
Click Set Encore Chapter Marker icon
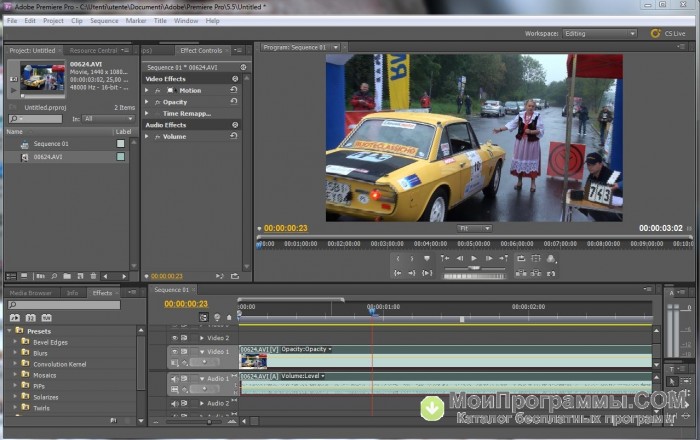pos(217,317)
